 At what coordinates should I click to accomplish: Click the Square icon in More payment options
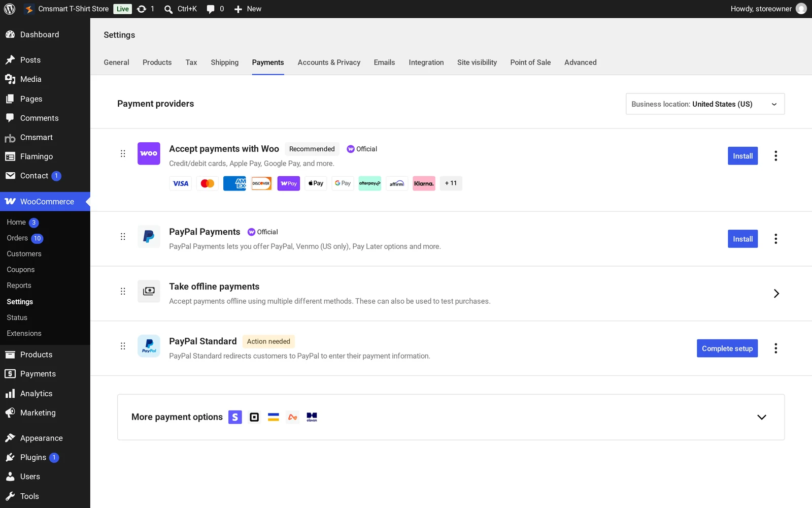[254, 417]
